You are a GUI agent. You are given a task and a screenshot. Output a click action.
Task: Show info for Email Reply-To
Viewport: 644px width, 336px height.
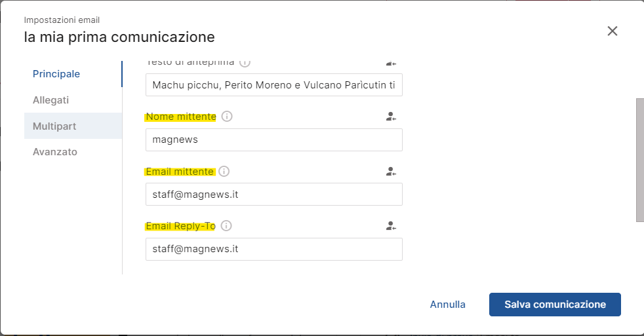[226, 226]
